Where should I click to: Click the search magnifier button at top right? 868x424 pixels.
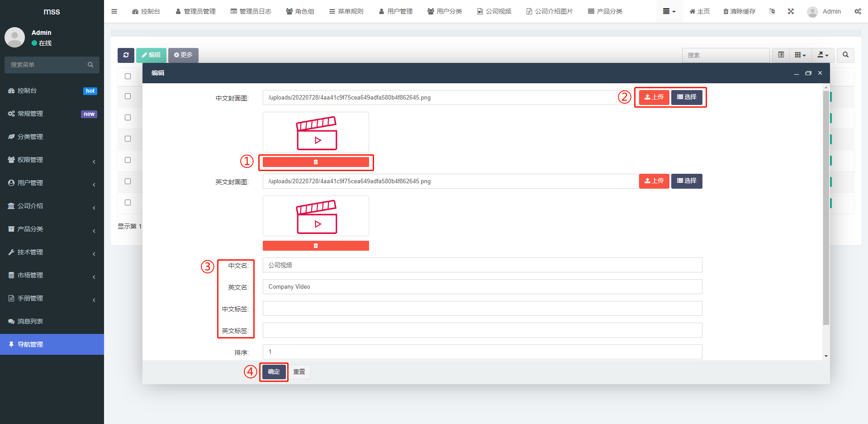845,55
